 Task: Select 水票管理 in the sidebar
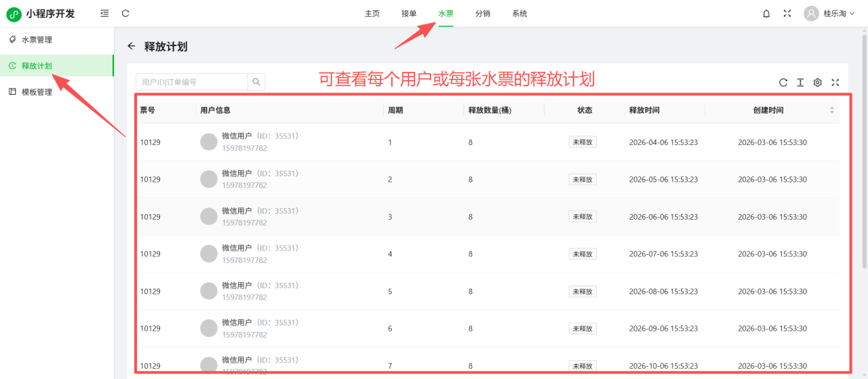(x=37, y=40)
